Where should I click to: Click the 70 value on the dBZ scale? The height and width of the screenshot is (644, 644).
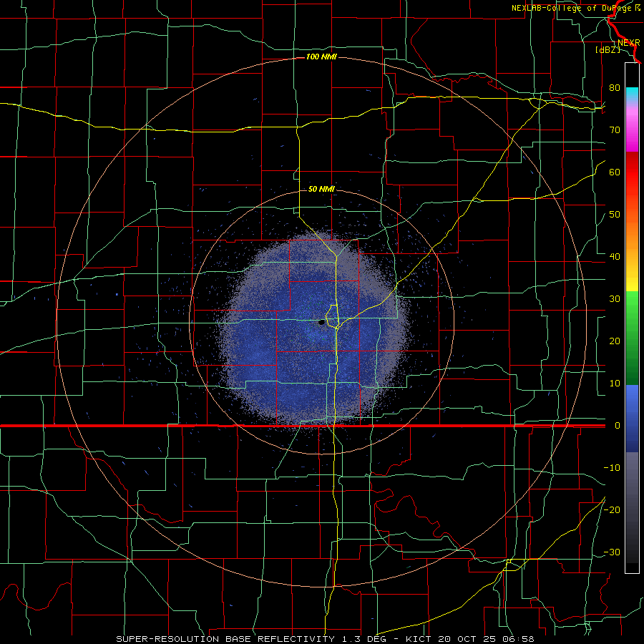click(615, 130)
